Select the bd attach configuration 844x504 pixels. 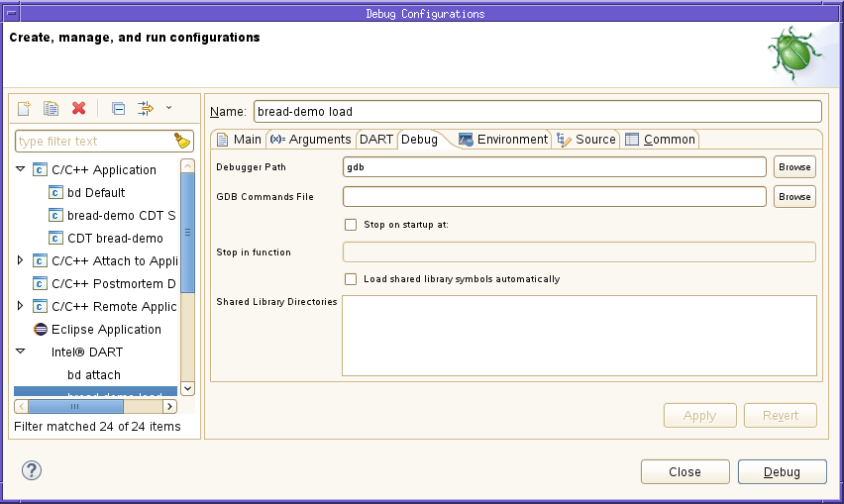pyautogui.click(x=94, y=375)
